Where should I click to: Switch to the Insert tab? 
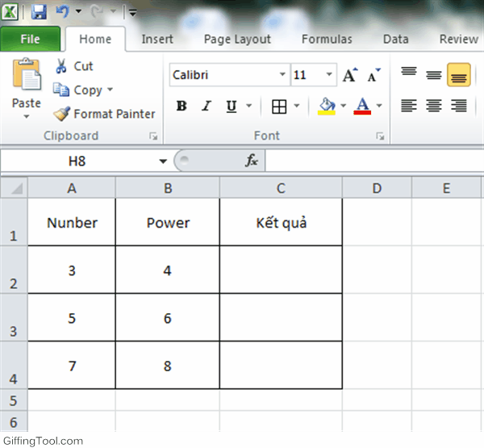point(157,39)
